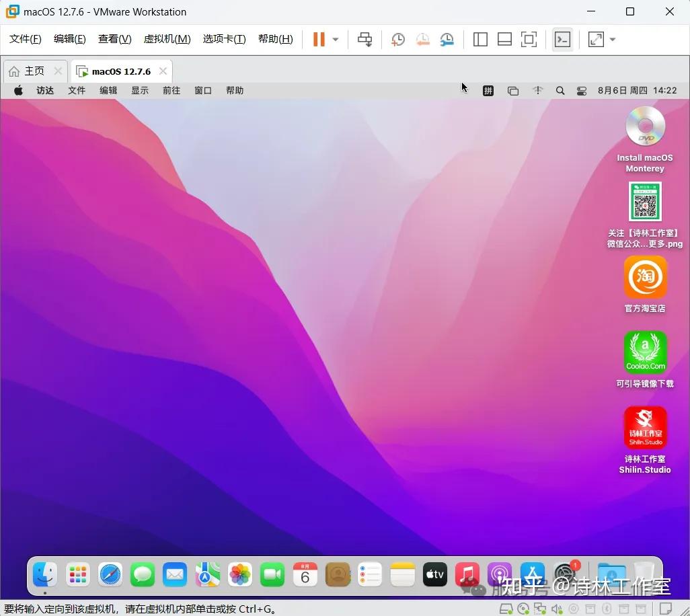Screen dimensions: 690x616
Task: Click the network adapter status icon
Action: [x=540, y=609]
